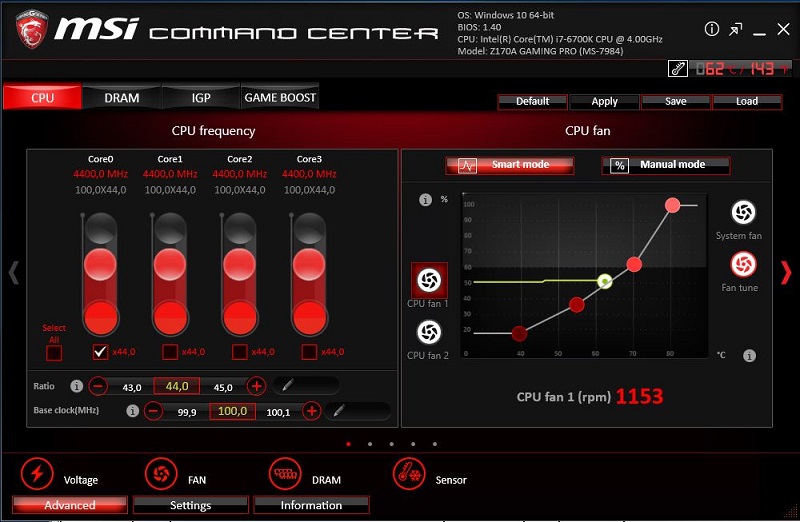Click the Core2 frequency slider knob
The width and height of the screenshot is (800, 522).
tap(240, 265)
